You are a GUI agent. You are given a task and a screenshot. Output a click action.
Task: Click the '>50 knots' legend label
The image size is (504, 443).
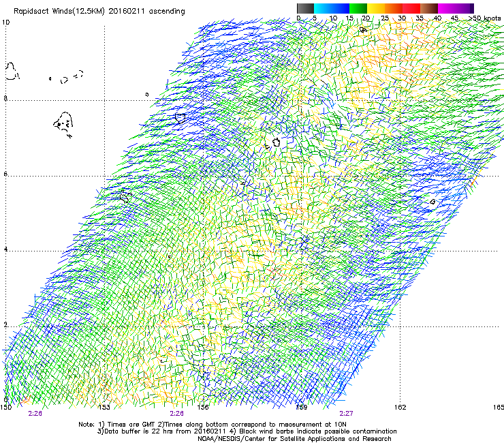click(485, 18)
